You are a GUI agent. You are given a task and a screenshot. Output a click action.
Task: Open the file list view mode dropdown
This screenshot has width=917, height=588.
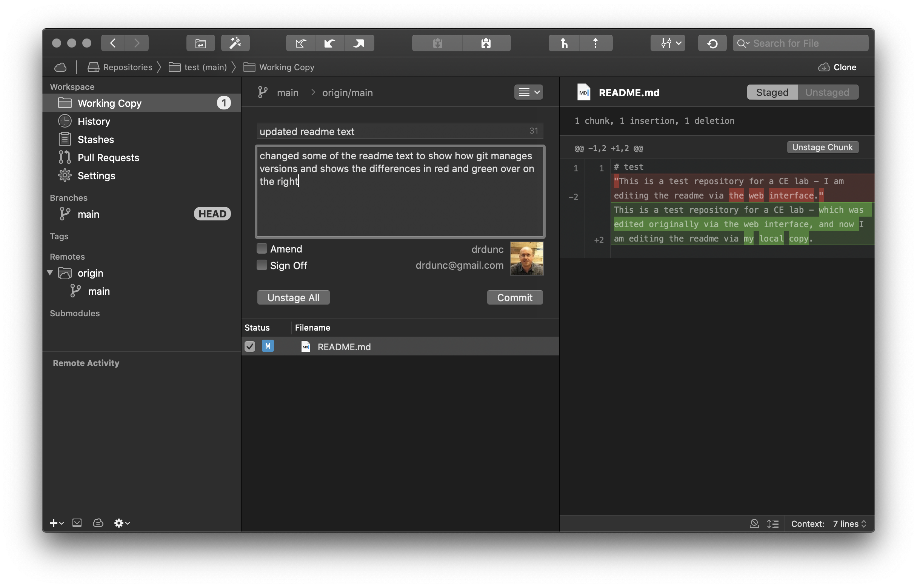point(528,92)
